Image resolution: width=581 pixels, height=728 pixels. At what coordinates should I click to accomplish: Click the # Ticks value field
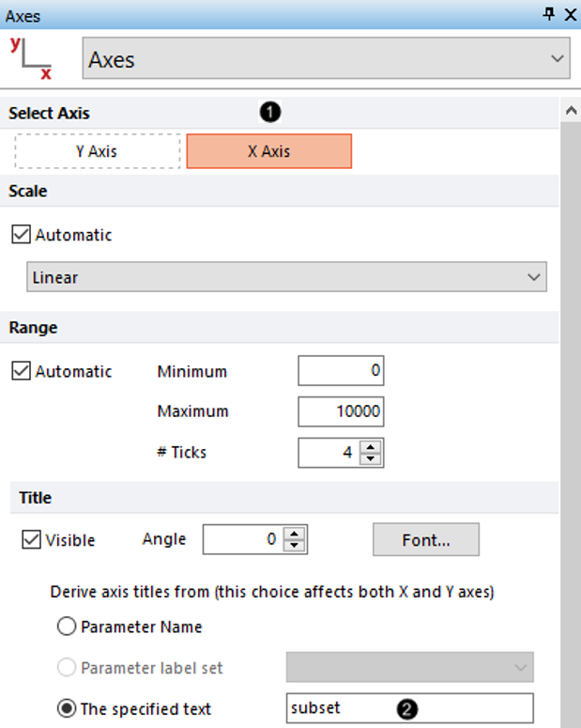(329, 452)
